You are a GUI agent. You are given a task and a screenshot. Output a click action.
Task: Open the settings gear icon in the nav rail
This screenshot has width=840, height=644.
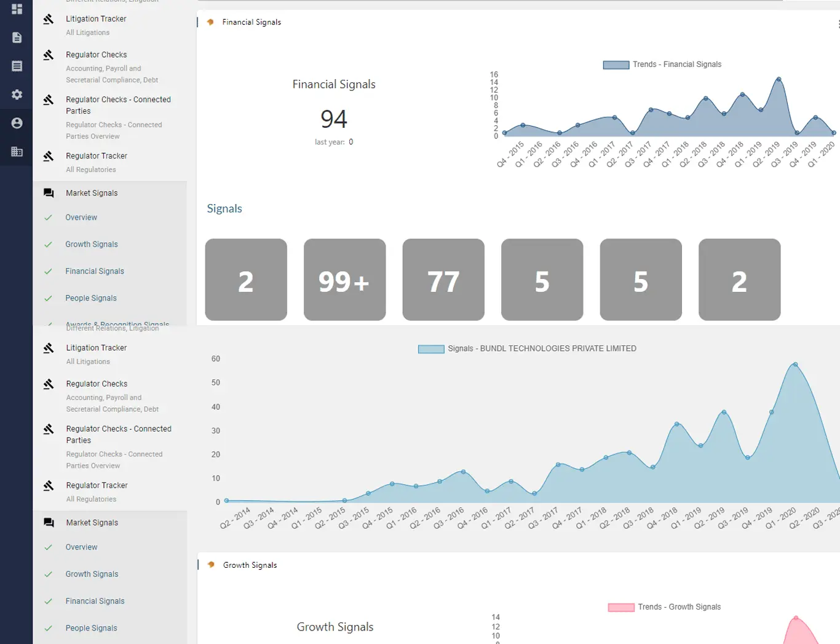17,95
